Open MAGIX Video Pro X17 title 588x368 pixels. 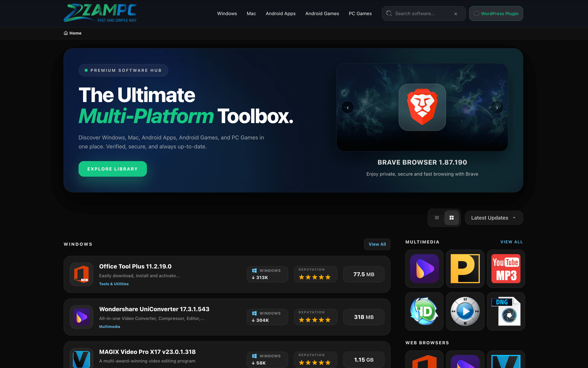coord(147,352)
